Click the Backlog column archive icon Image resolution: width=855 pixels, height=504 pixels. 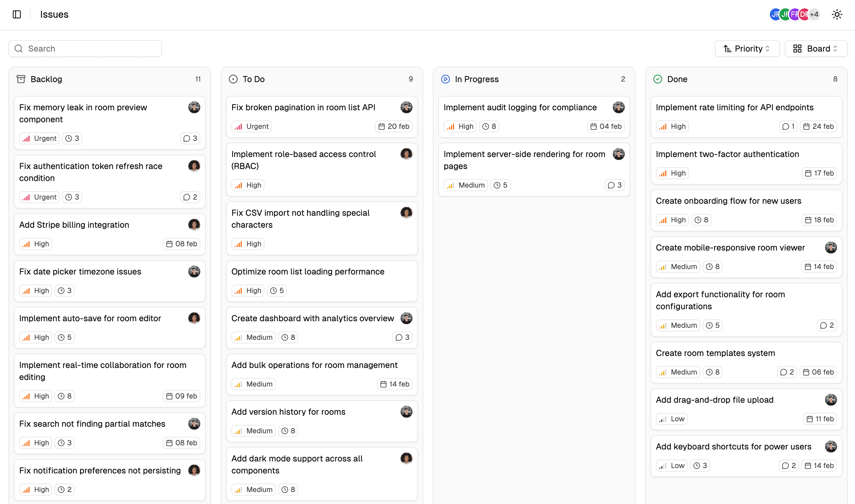21,79
